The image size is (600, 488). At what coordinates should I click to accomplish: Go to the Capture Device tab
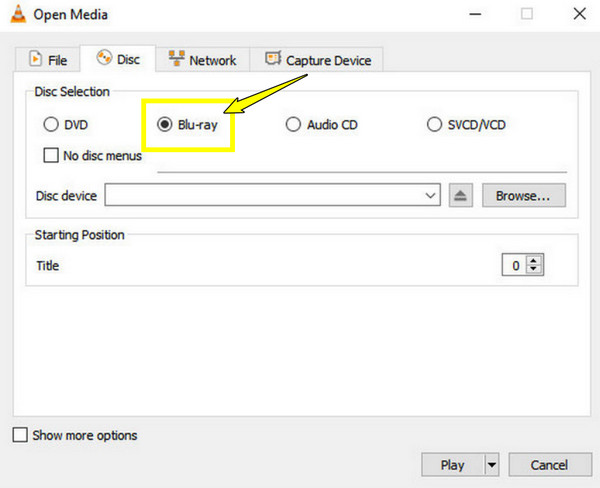coord(318,60)
